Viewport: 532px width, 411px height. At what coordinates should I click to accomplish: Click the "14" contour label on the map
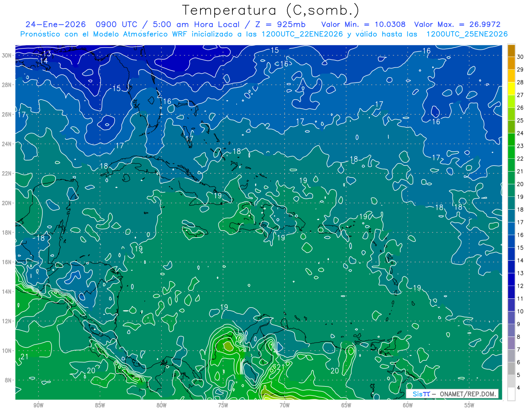43,61
